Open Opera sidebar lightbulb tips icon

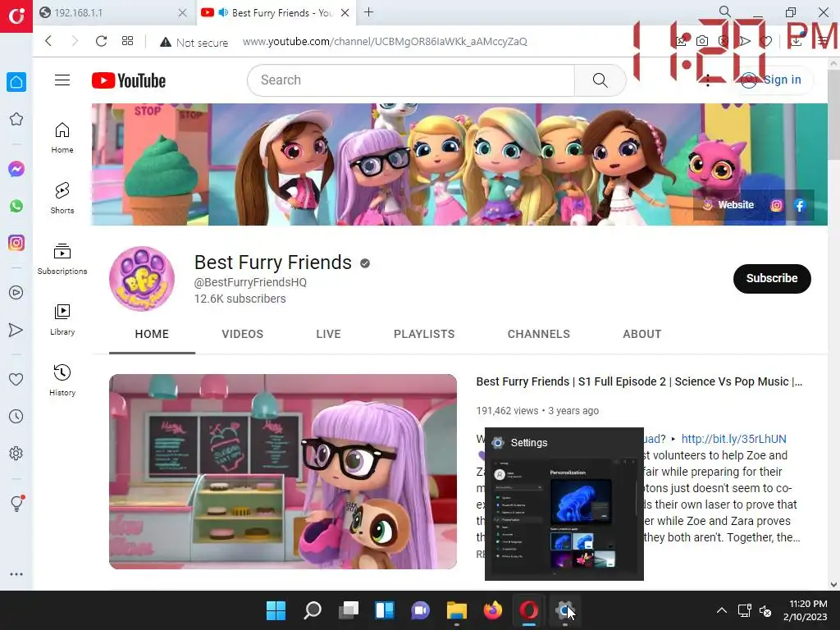(16, 503)
